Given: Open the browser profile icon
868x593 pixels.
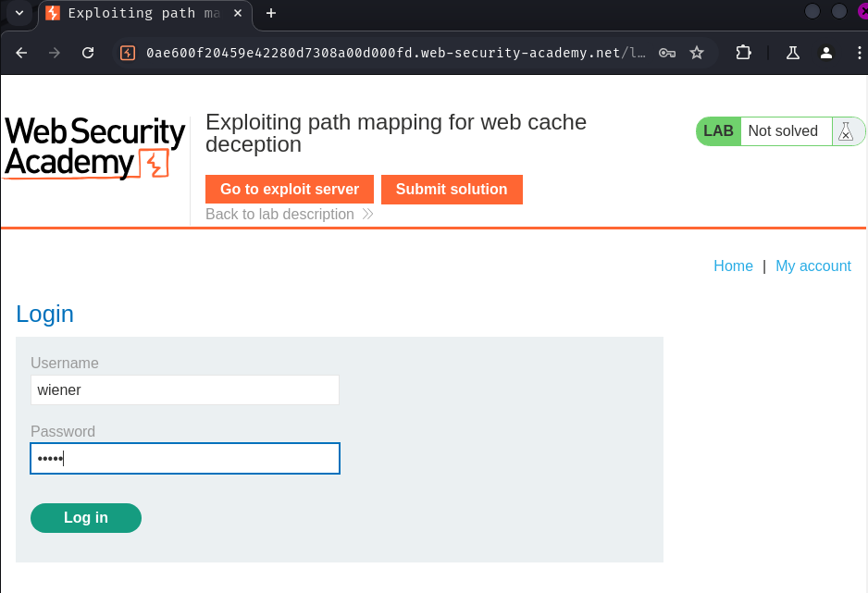Looking at the screenshot, I should pyautogui.click(x=826, y=53).
